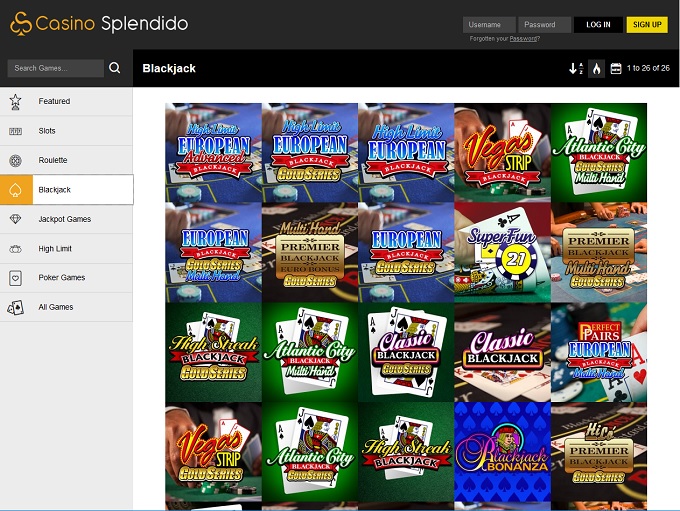Sort games alphabetically with A-Z icon
This screenshot has width=680, height=511.
tap(575, 69)
